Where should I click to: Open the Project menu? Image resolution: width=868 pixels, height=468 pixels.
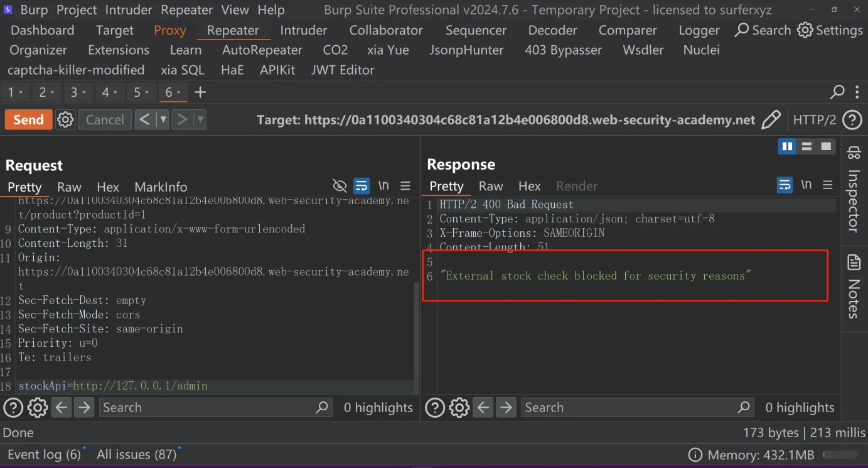coord(77,10)
